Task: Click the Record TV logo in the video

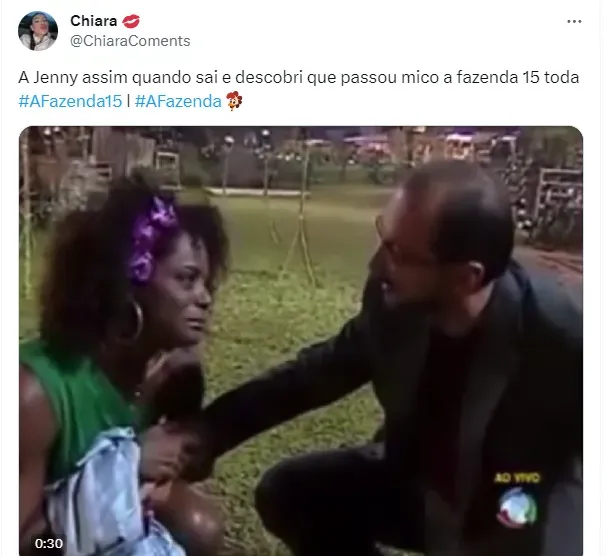Action: click(x=517, y=507)
